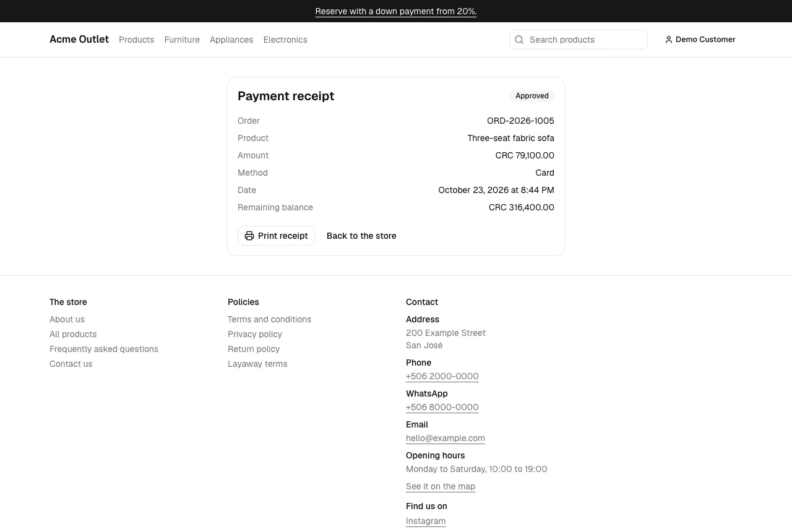
Task: Open the Instagram link
Action: (426, 521)
